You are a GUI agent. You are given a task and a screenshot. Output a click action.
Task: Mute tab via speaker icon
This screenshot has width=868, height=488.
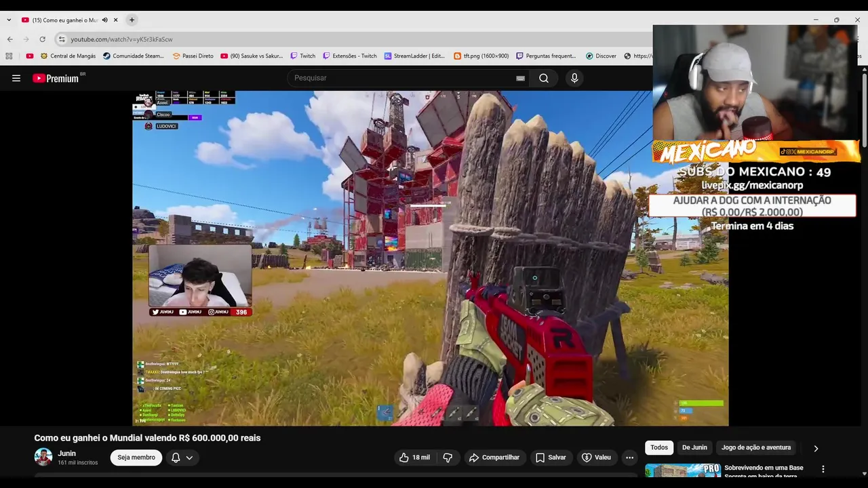(x=104, y=20)
